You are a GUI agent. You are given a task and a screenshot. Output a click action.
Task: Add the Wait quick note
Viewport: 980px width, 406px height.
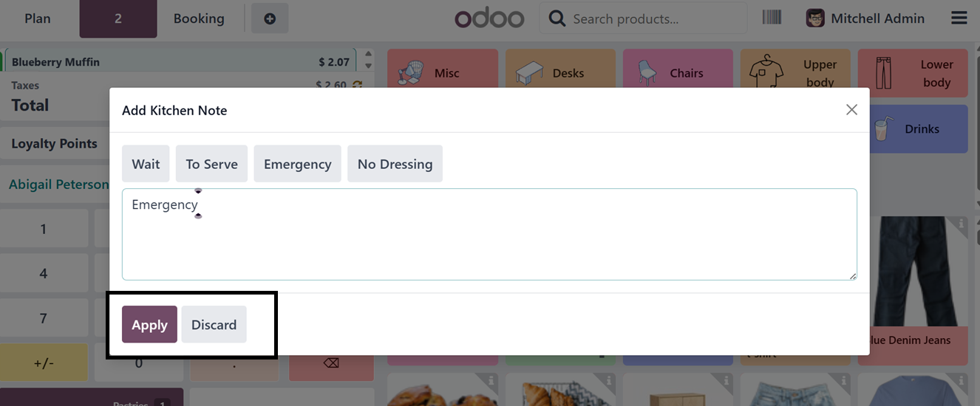(x=146, y=164)
